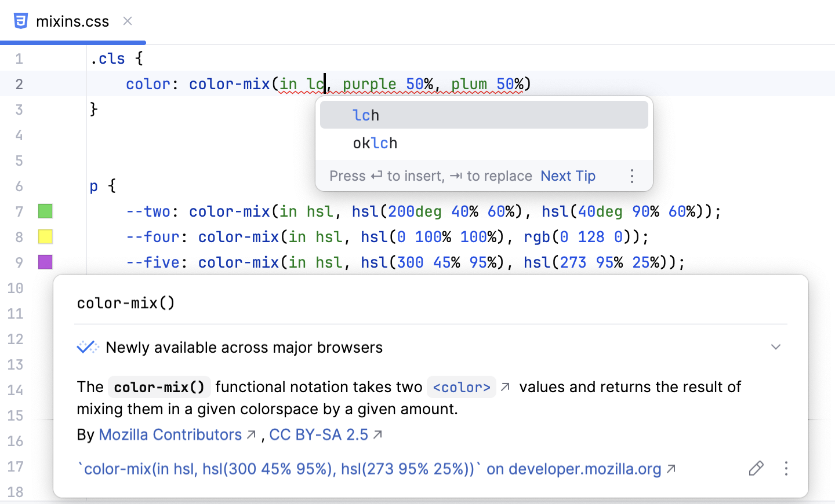Click the pencil edit icon in documentation popup
This screenshot has width=835, height=504.
coord(756,468)
